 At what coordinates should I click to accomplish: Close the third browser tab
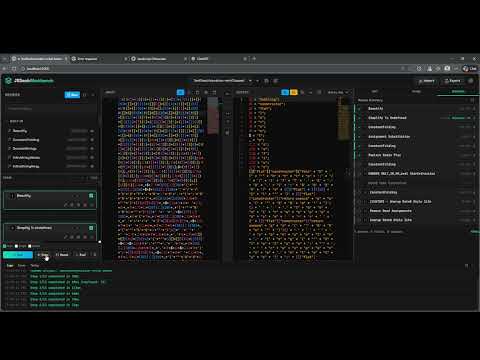[x=185, y=59]
